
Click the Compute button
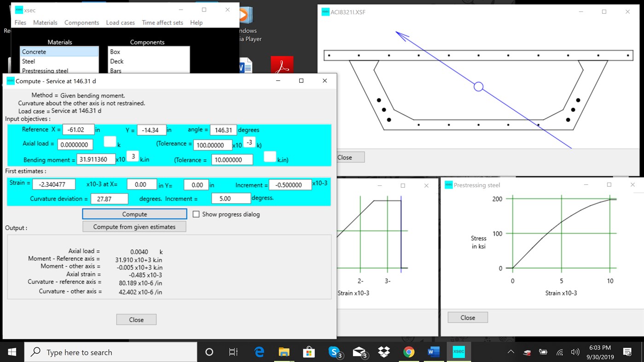[x=134, y=213]
